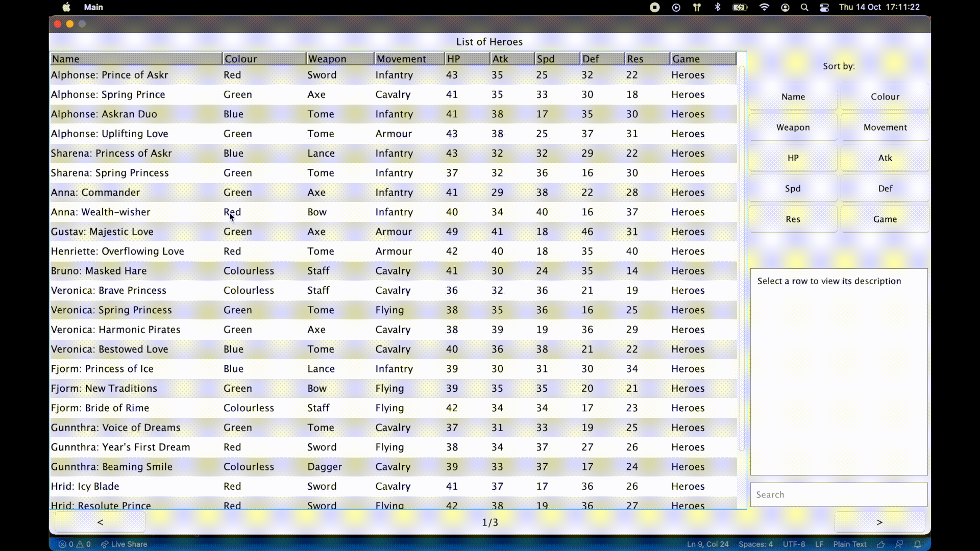
Task: Sort heroes by HP button
Action: [x=793, y=158]
